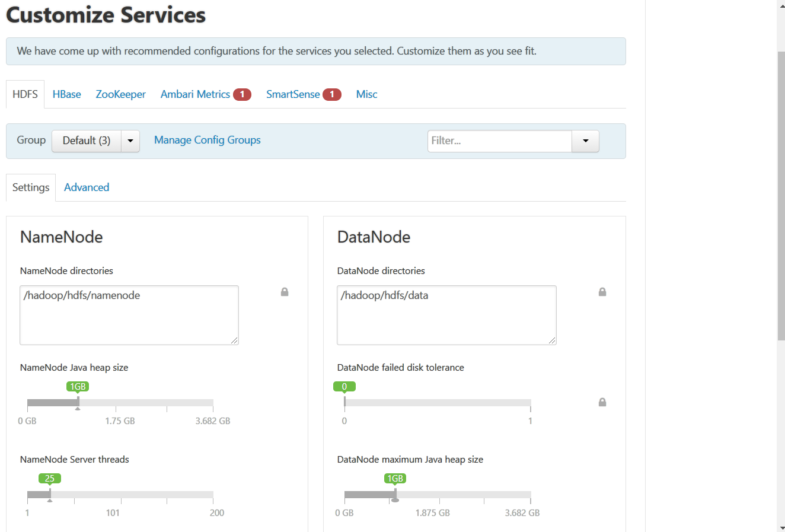The width and height of the screenshot is (785, 532).
Task: Open the Filter dropdown arrow
Action: 586,141
